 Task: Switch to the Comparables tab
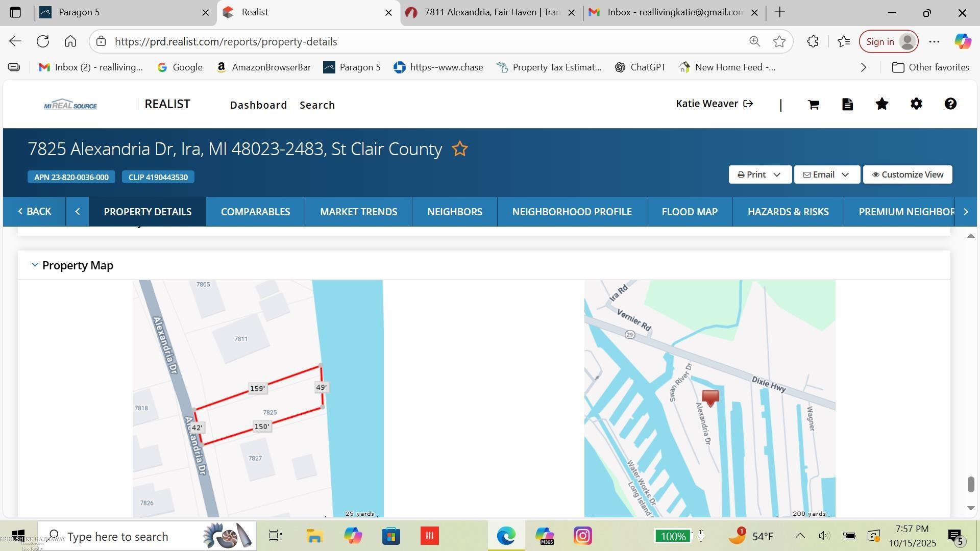tap(255, 212)
